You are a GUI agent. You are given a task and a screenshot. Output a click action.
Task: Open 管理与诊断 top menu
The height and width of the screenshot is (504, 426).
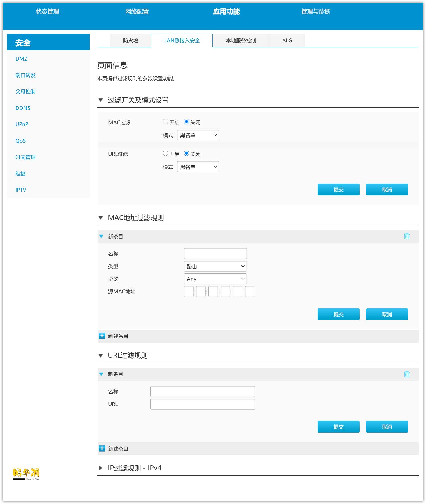(316, 11)
